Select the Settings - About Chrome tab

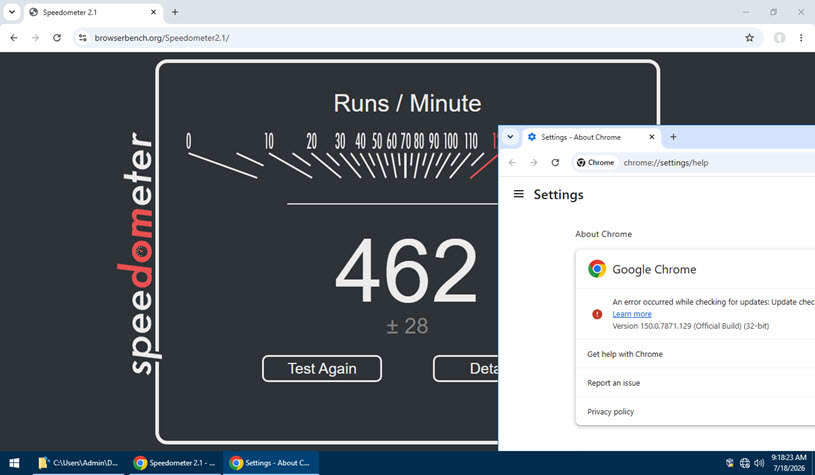click(591, 137)
